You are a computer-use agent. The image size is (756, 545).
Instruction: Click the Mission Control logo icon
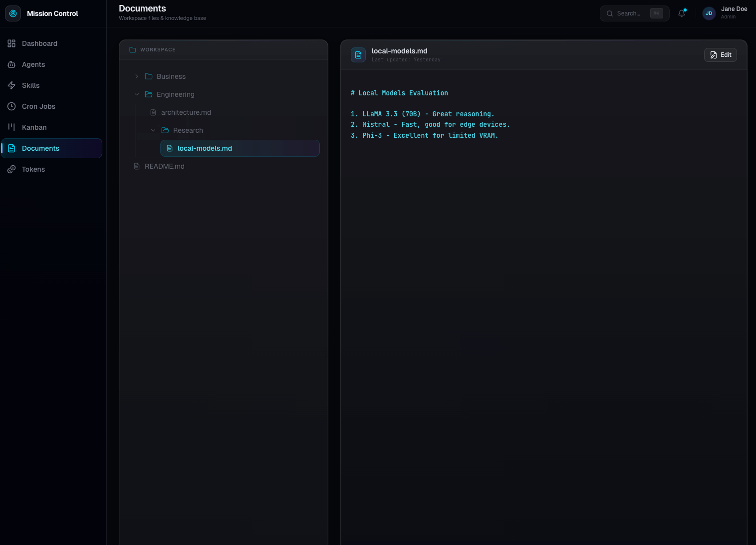pyautogui.click(x=12, y=13)
